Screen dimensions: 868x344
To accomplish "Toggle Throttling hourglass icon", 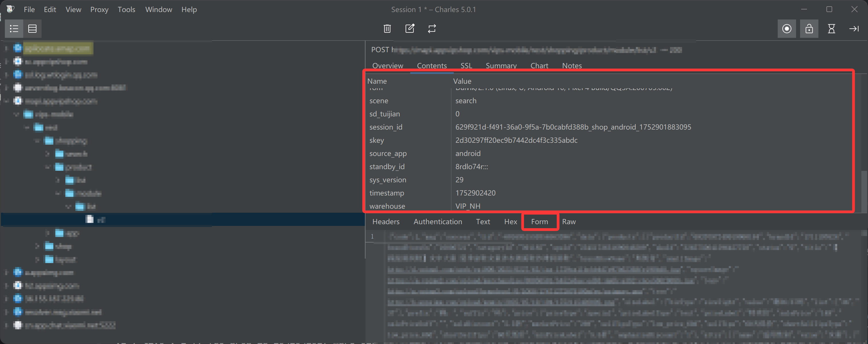I will click(831, 29).
